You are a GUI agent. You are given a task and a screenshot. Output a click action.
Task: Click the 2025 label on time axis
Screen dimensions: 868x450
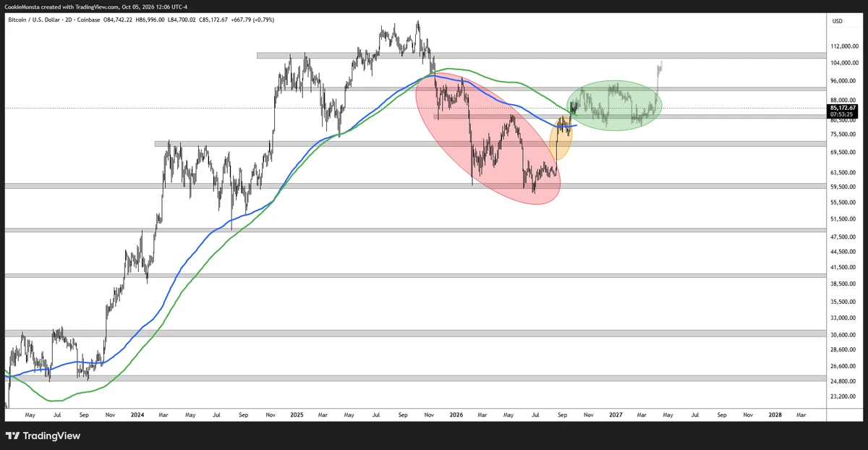(296, 415)
